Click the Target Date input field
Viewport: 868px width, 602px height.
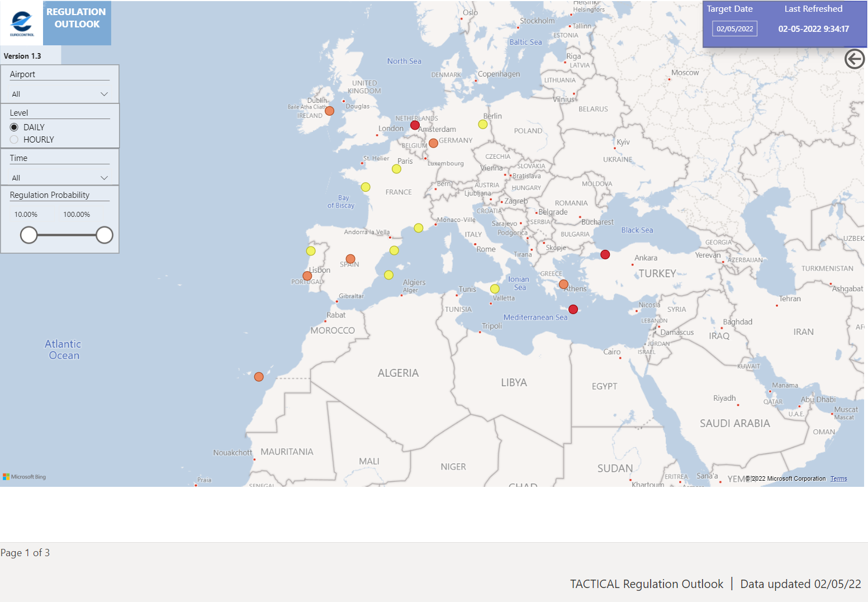(x=734, y=29)
